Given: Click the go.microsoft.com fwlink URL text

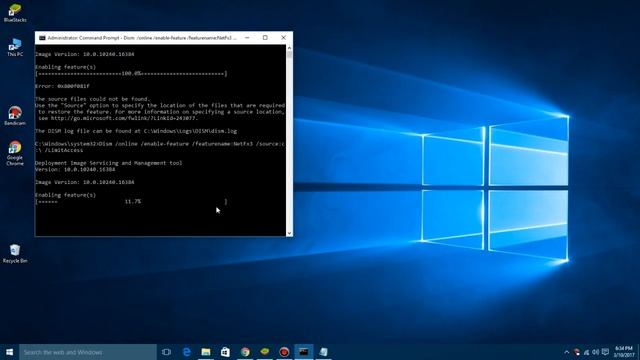Looking at the screenshot, I should [124, 118].
